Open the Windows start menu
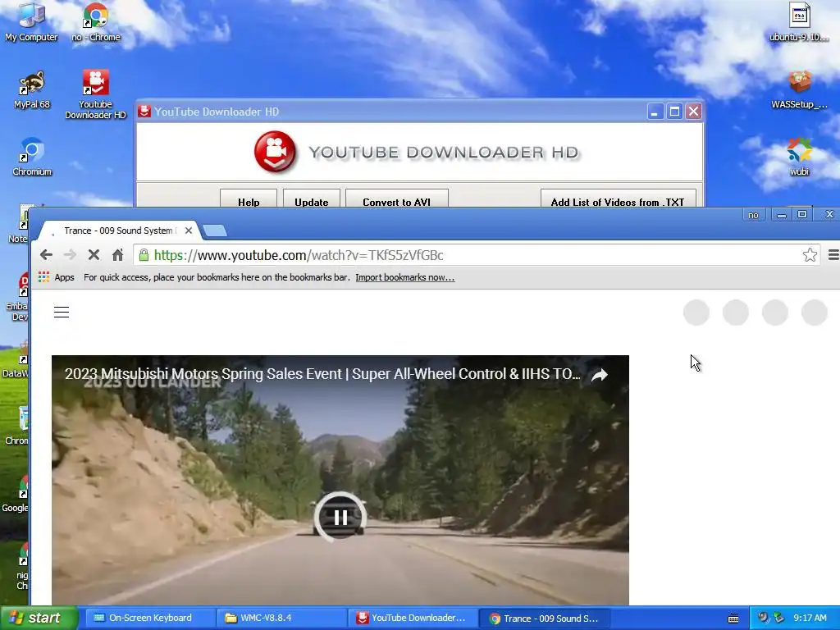Screen dimensions: 840x630 [39, 618]
